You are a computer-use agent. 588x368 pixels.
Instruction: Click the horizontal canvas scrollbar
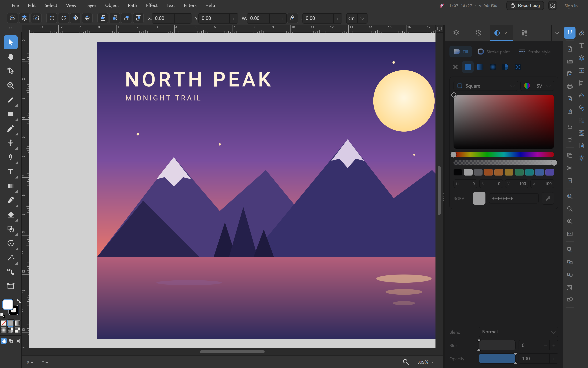pos(232,352)
